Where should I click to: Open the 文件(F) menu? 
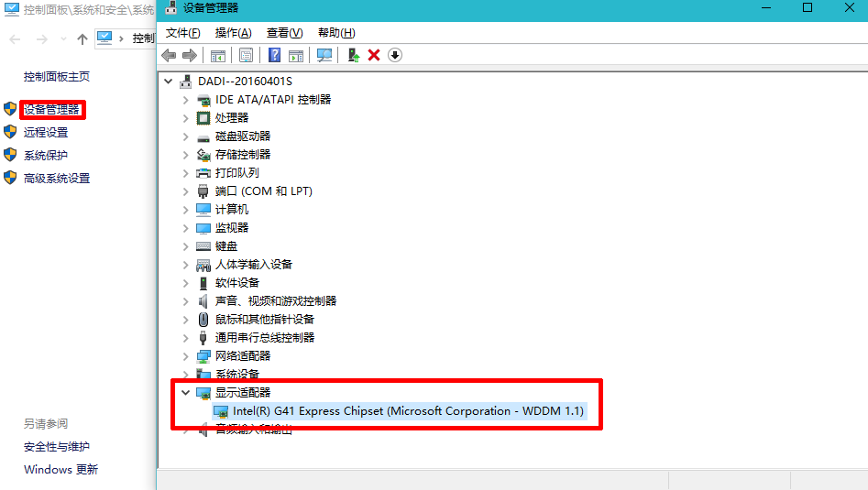pos(182,33)
